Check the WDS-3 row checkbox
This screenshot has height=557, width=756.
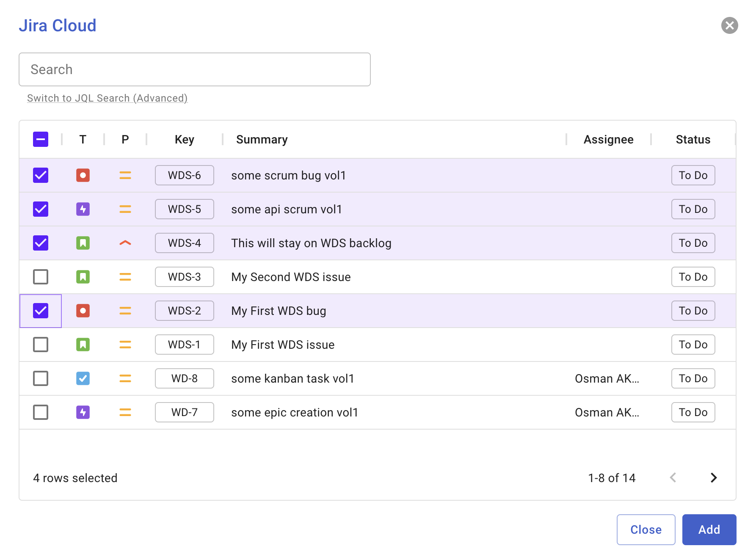tap(41, 277)
